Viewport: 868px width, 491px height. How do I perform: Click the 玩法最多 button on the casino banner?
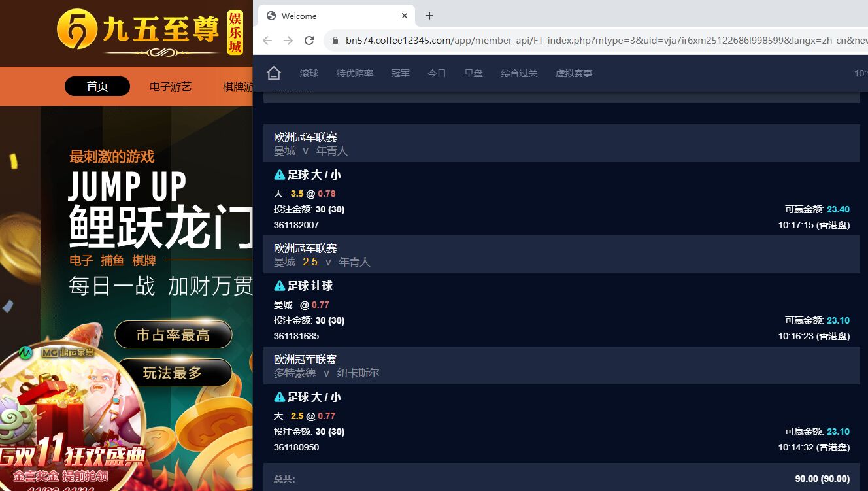[x=173, y=373]
